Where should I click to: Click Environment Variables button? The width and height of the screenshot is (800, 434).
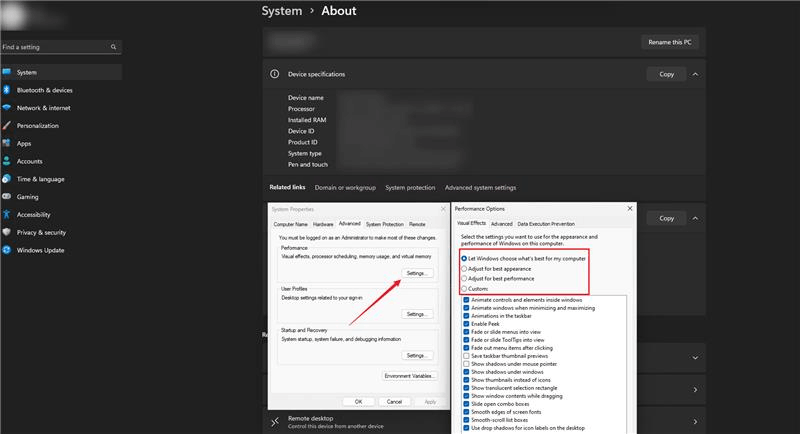[410, 376]
